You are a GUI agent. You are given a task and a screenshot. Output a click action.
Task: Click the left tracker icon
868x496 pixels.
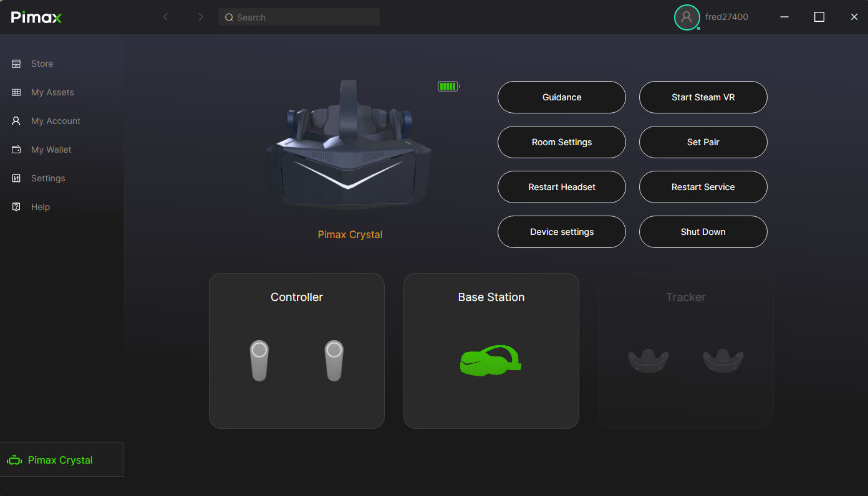click(x=649, y=361)
